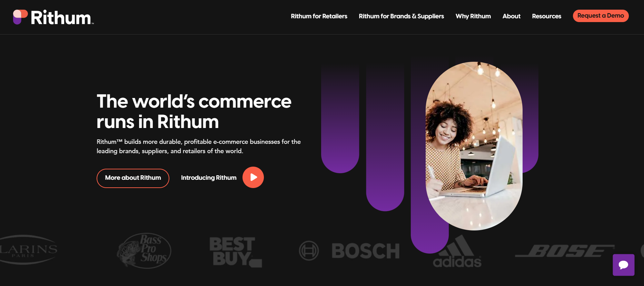Open Rithum for Brands & Suppliers menu
Image resolution: width=644 pixels, height=286 pixels.
[x=401, y=16]
